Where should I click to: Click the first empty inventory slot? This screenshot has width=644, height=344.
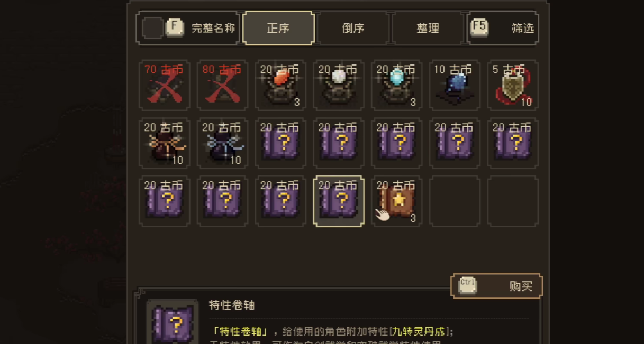pyautogui.click(x=455, y=201)
